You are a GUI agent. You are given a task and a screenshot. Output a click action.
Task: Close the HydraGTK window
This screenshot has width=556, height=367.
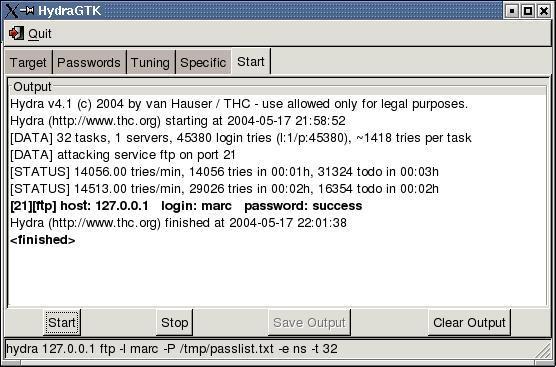coord(544,11)
